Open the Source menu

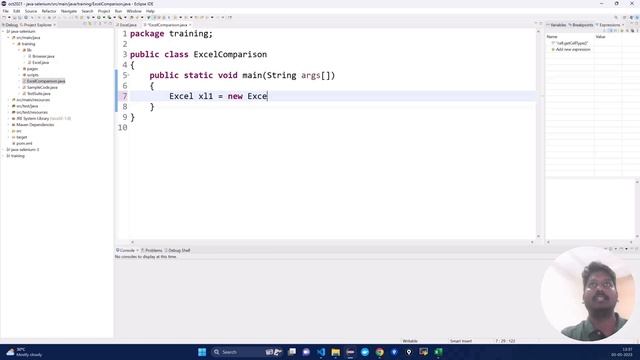click(31, 11)
